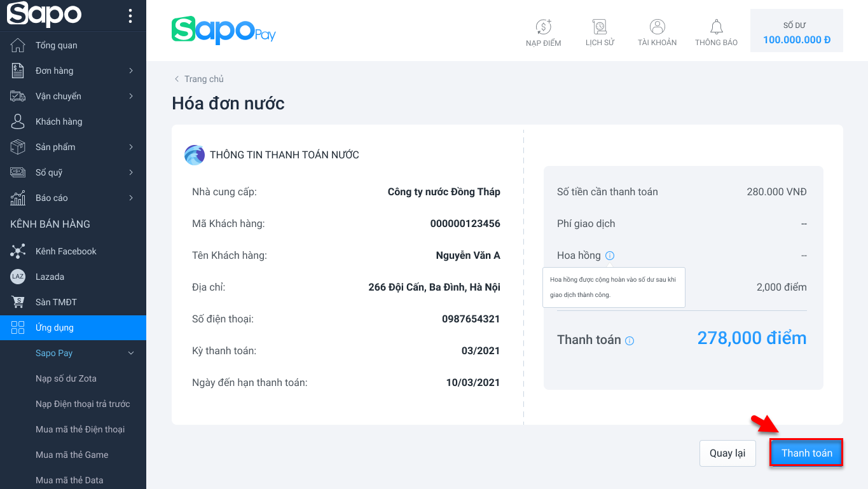The image size is (868, 489).
Task: Click the Hoa hồng info icon
Action: (610, 256)
